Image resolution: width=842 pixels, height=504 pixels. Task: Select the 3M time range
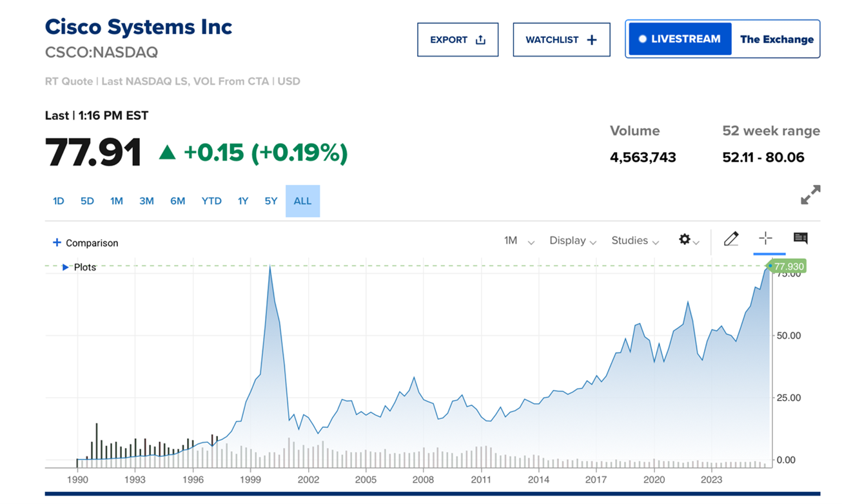point(146,201)
